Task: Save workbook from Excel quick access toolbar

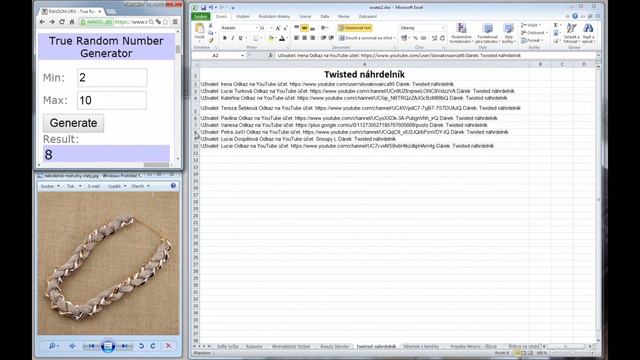Action: coord(203,7)
